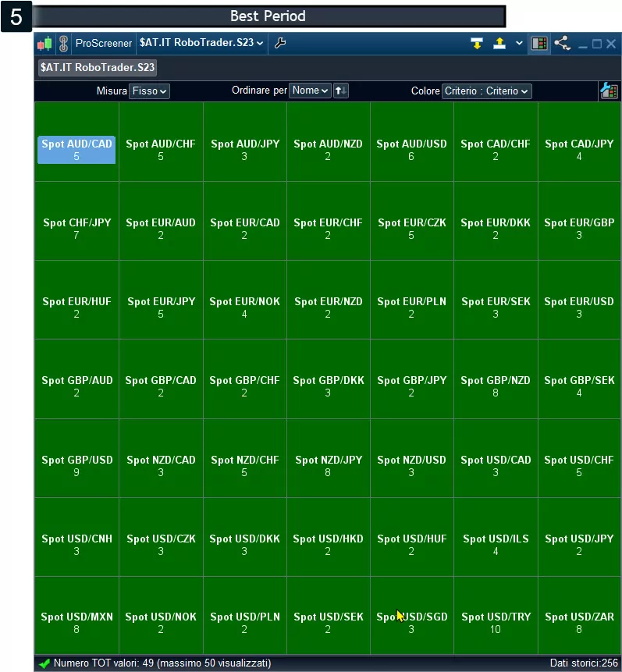Click the Spot USD/MXN cell
The image size is (622, 672).
[76, 616]
